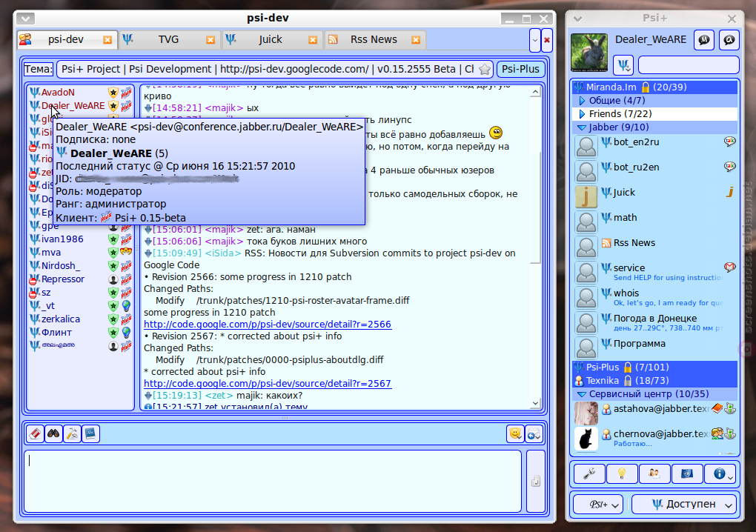Click the Psi status icon button under Dealer_WeARE
The image size is (756, 532).
click(623, 65)
